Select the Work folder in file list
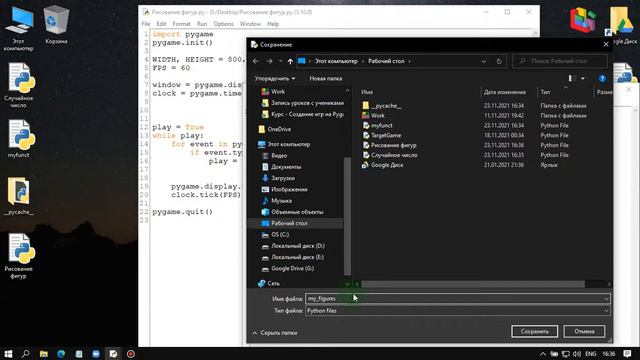This screenshot has width=640, height=360. 377,116
